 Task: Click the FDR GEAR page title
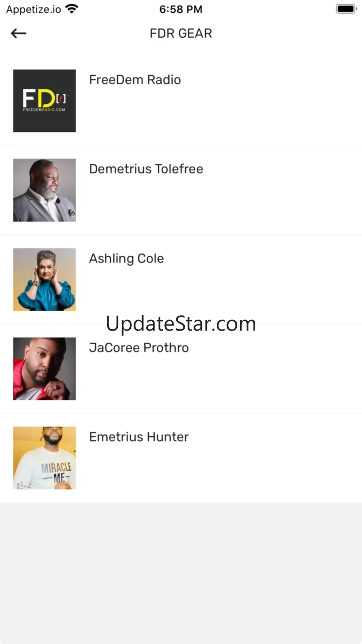181,33
